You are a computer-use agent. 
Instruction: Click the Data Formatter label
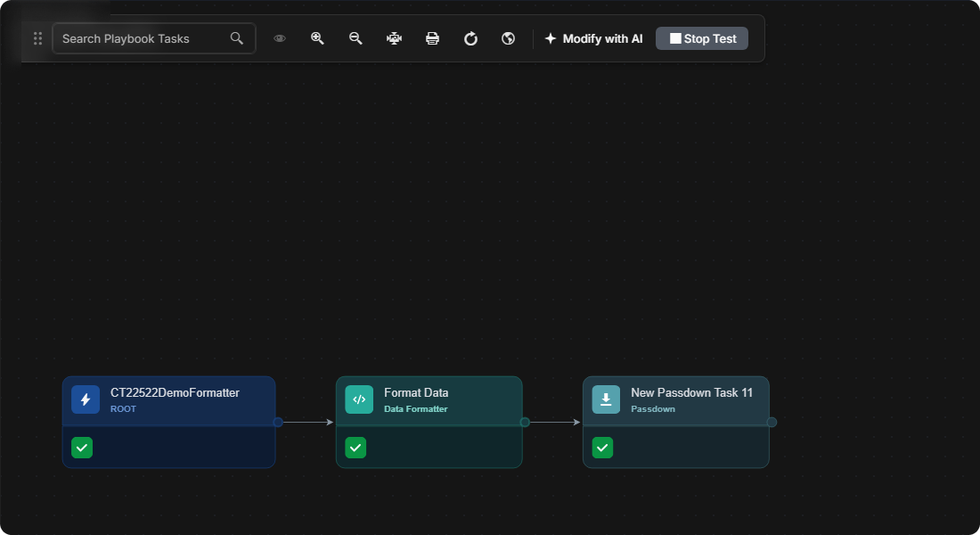tap(416, 409)
